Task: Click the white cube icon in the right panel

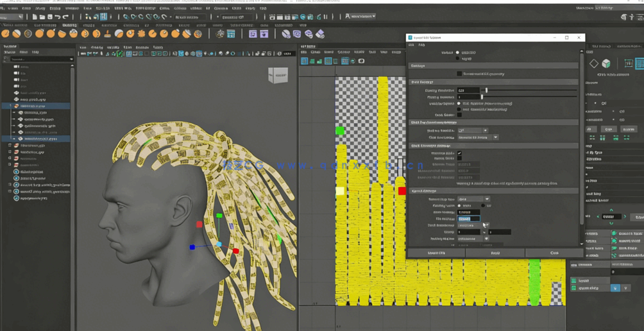Action: point(606,64)
